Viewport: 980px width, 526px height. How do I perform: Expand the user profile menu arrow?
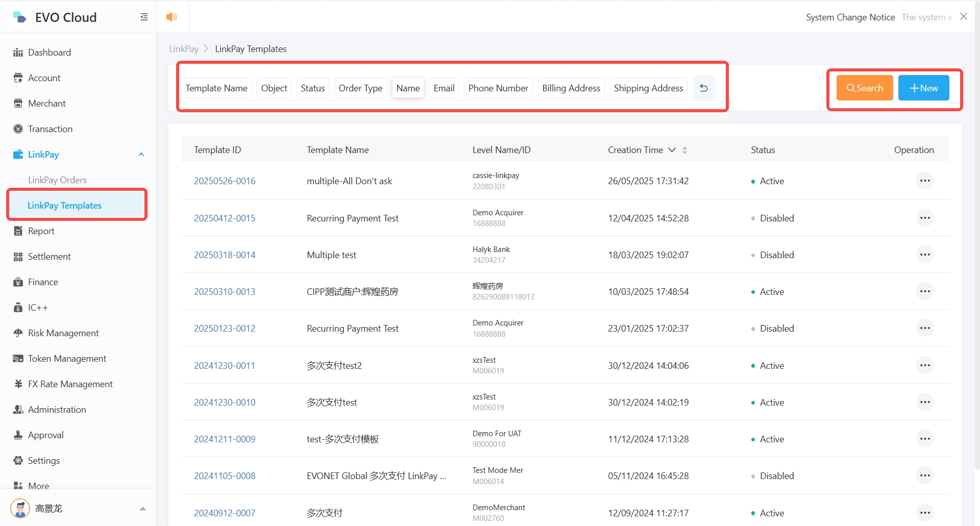tap(142, 509)
